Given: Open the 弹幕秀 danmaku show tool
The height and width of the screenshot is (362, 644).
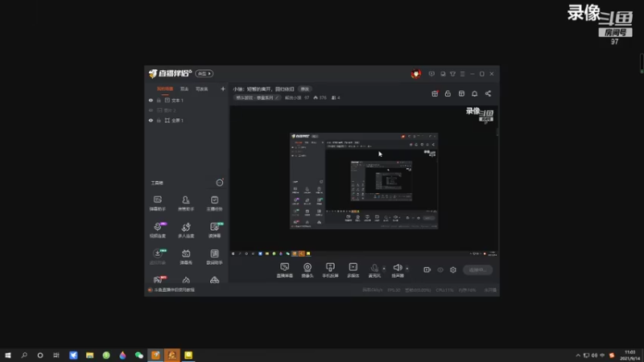Looking at the screenshot, I should click(186, 257).
